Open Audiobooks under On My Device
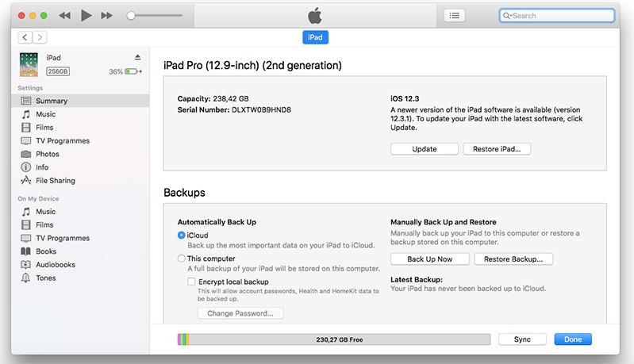This screenshot has height=364, width=634. pyautogui.click(x=56, y=265)
